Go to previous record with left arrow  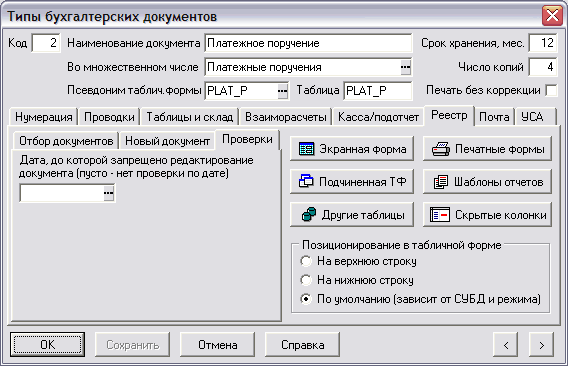pos(505,345)
